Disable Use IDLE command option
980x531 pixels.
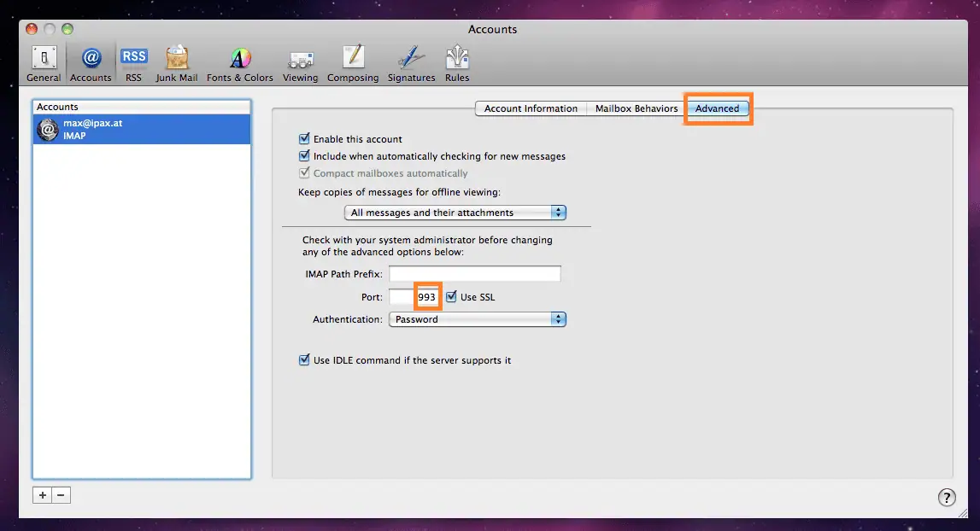pyautogui.click(x=304, y=360)
